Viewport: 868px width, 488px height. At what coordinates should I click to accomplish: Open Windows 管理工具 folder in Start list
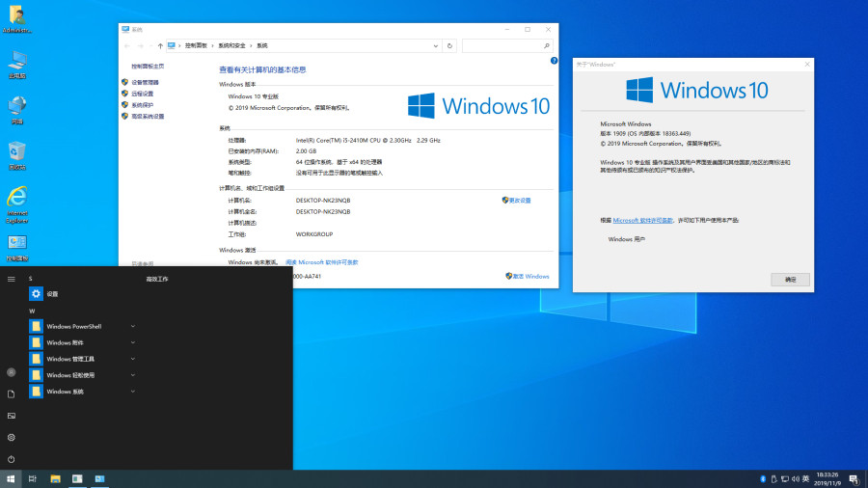(x=83, y=359)
